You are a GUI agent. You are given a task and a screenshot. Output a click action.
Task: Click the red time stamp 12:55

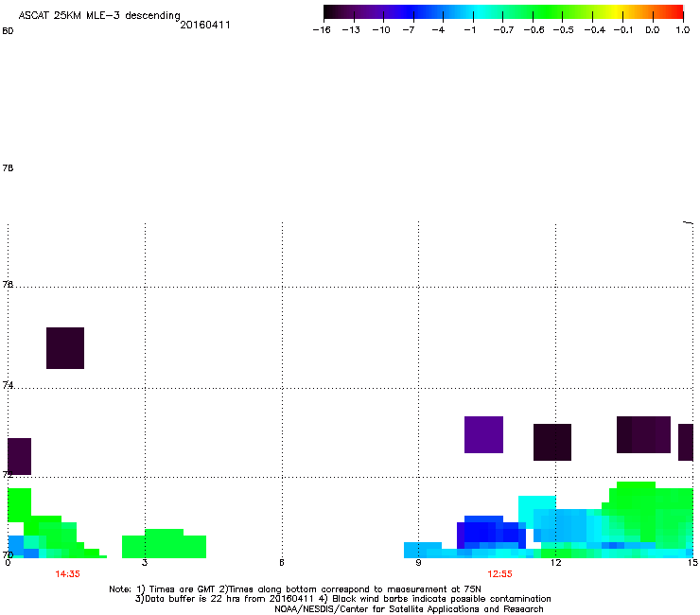pos(499,574)
